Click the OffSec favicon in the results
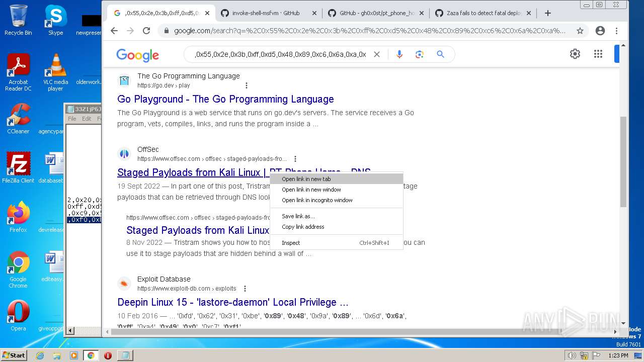This screenshot has height=362, width=644. [x=124, y=154]
